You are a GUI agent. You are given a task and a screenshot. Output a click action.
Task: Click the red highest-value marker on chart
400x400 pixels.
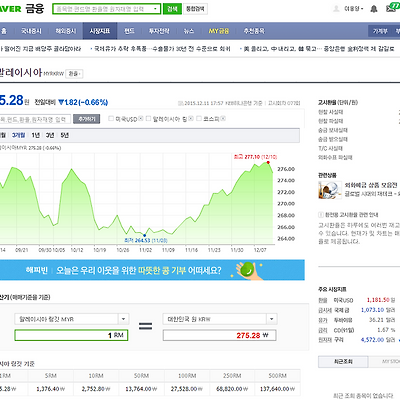tap(268, 162)
